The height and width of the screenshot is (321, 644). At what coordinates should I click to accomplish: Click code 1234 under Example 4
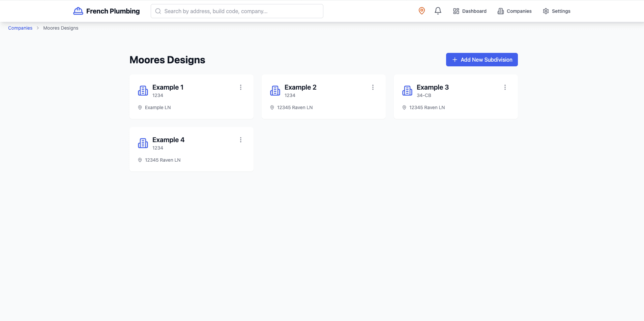tap(158, 148)
